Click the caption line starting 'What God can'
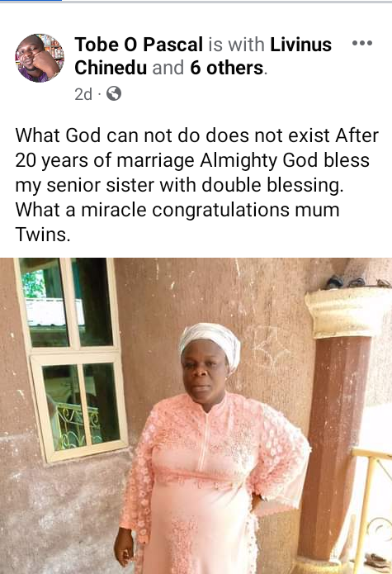Screen dimensions: 392x574 [196, 135]
